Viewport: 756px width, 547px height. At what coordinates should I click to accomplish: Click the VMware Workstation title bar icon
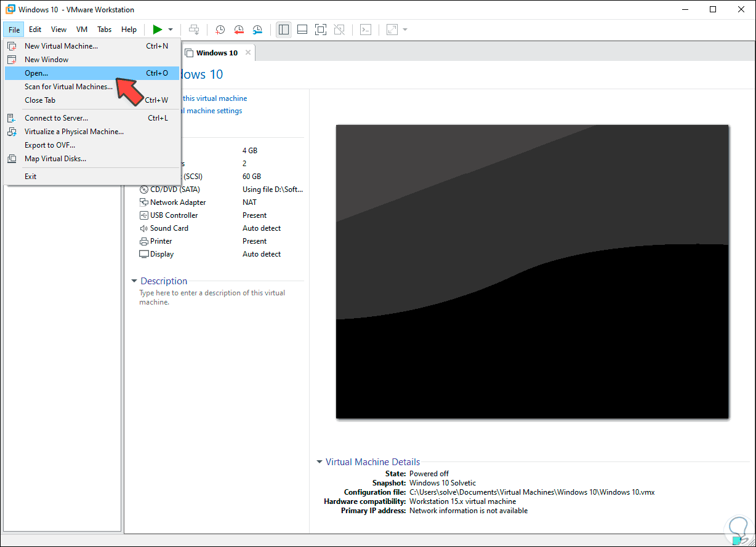10,9
